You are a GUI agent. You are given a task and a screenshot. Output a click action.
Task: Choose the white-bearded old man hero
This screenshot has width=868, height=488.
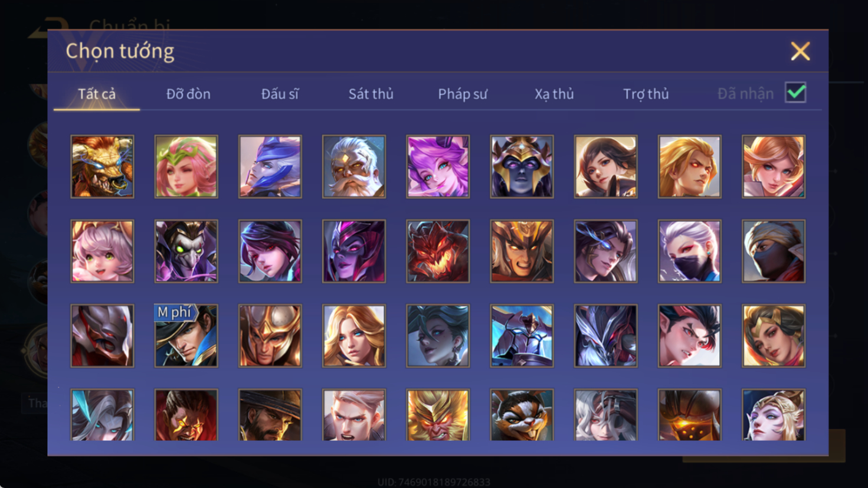[x=353, y=166]
